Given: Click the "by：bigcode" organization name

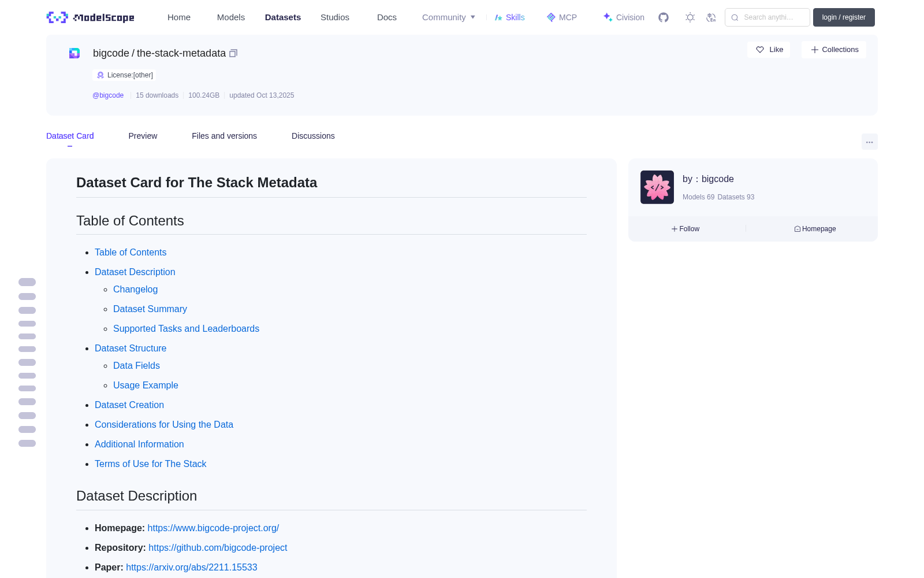Looking at the screenshot, I should (708, 179).
